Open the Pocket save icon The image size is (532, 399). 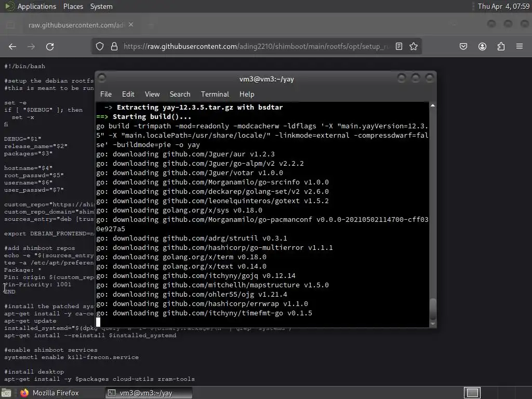pyautogui.click(x=463, y=46)
